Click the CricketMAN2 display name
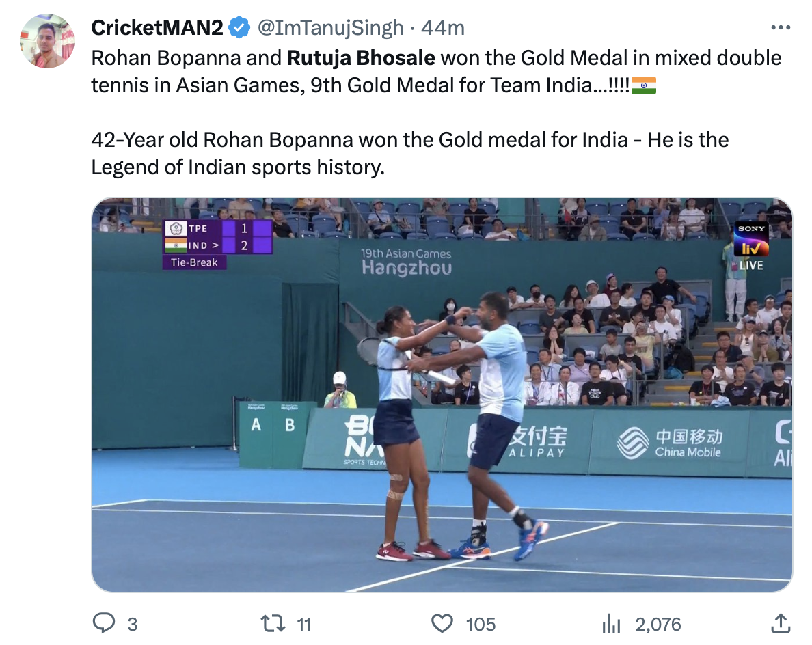812x645 pixels. click(x=157, y=28)
